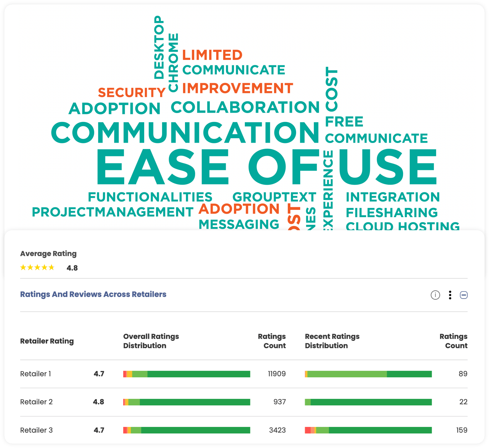Click the Retailer 1 row label
Screen dimensions: 489x448
(x=35, y=374)
